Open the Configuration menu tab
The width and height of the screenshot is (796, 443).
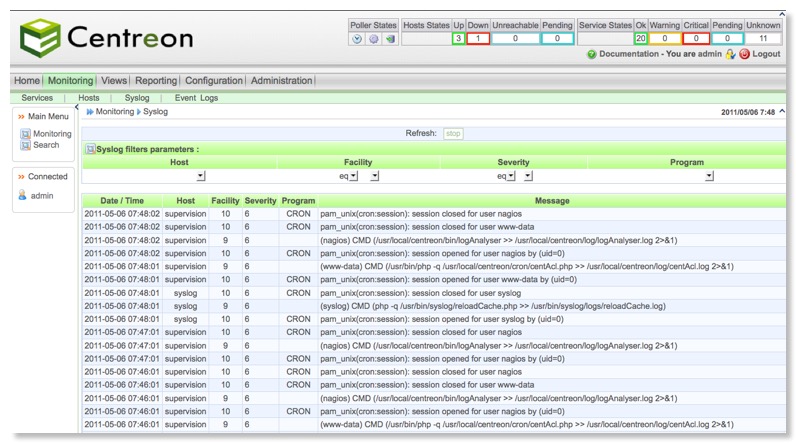tap(214, 81)
